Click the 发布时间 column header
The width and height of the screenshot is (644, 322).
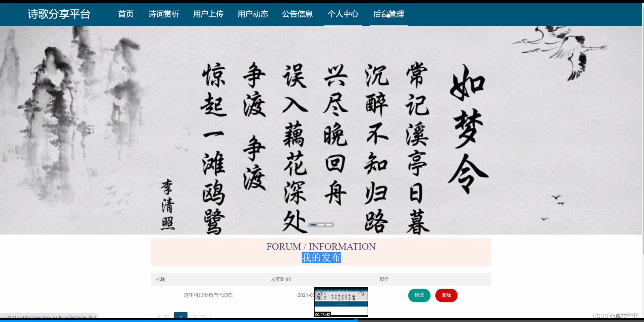pyautogui.click(x=281, y=279)
